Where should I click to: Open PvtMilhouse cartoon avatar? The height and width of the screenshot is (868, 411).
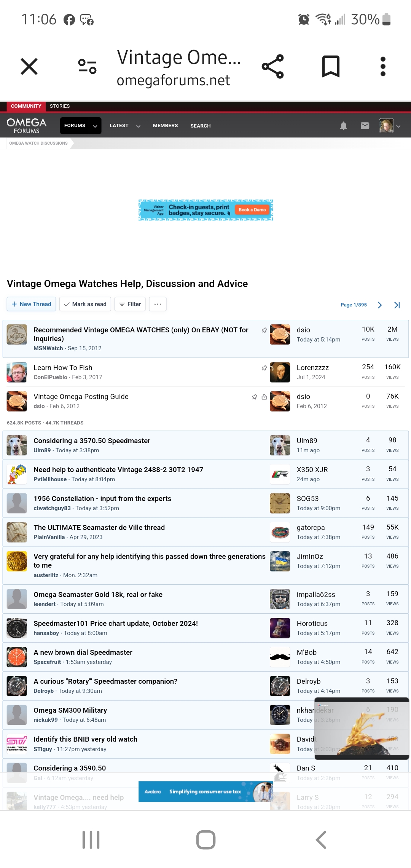coord(17,474)
